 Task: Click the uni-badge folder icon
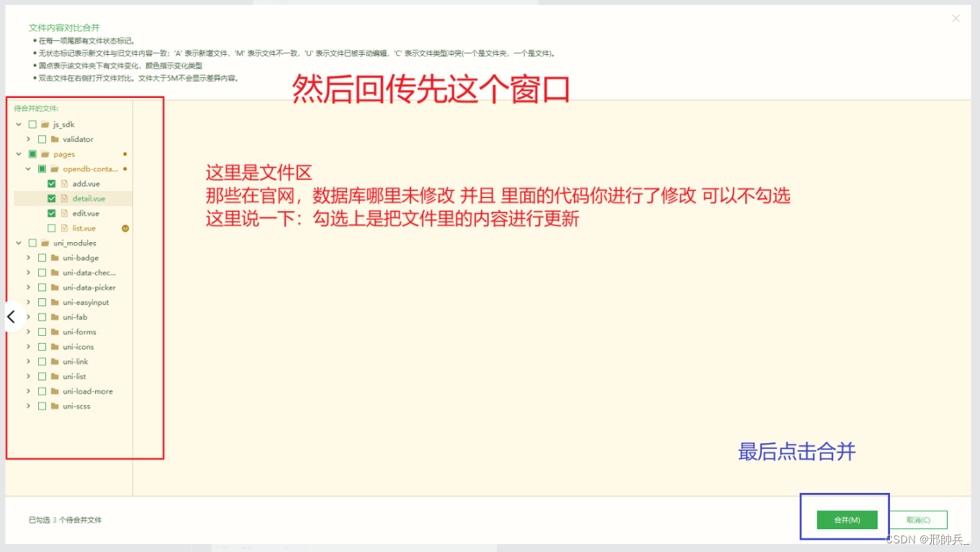pos(54,257)
